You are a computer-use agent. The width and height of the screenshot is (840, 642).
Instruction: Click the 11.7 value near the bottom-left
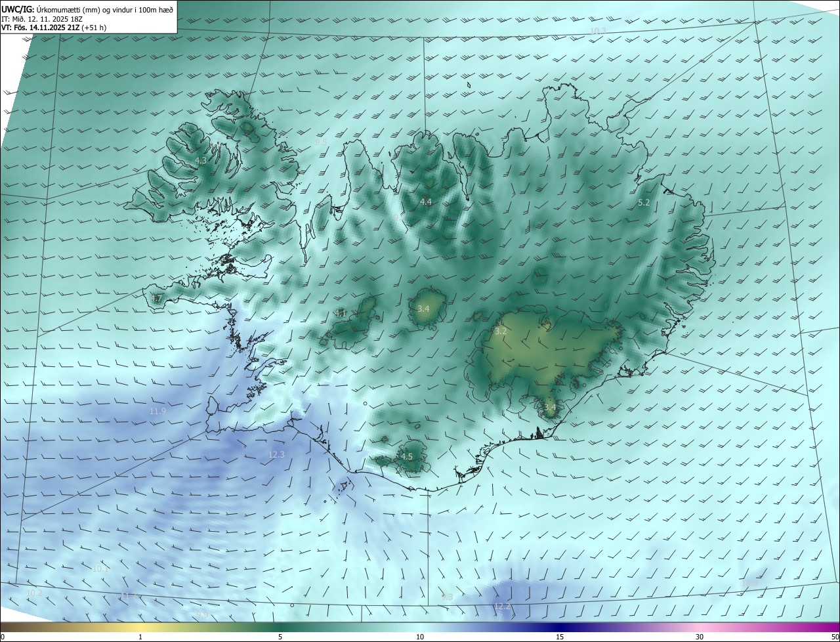pyautogui.click(x=129, y=596)
